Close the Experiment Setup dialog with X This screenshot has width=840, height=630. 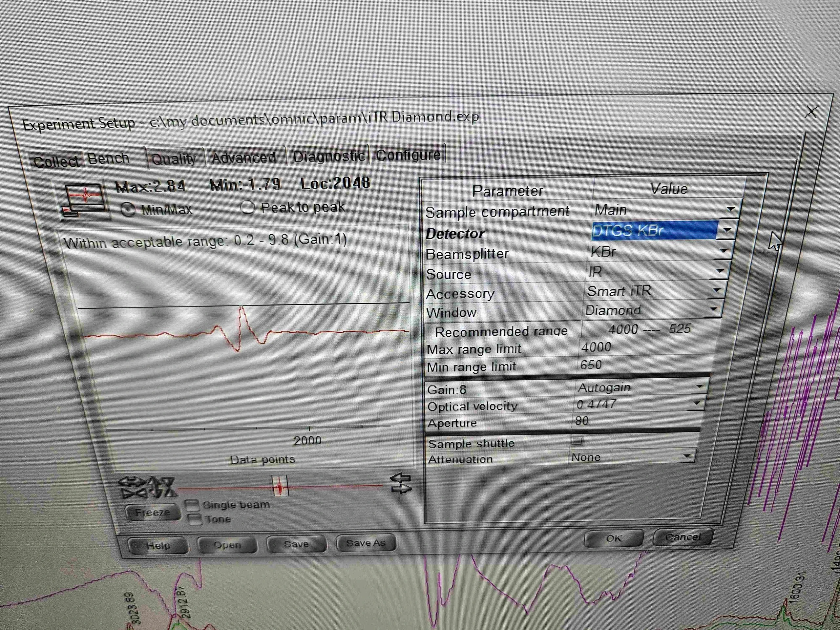pyautogui.click(x=811, y=112)
